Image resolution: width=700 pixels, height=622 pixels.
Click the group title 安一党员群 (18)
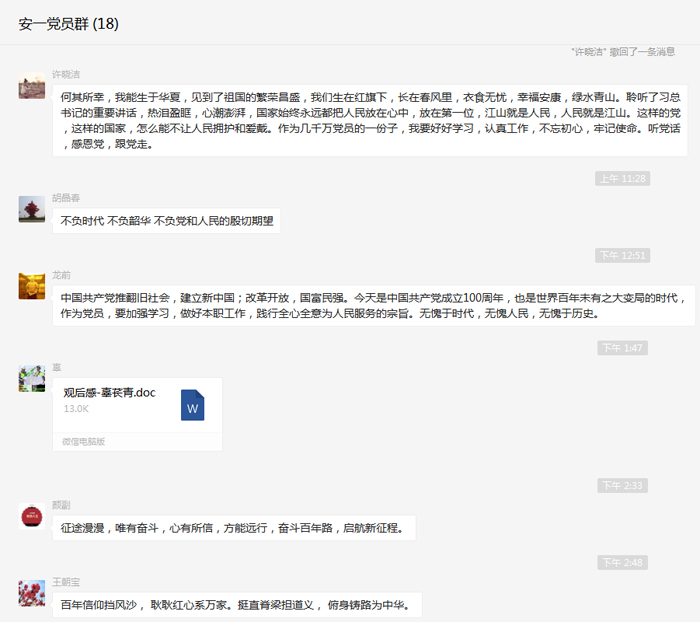(68, 24)
